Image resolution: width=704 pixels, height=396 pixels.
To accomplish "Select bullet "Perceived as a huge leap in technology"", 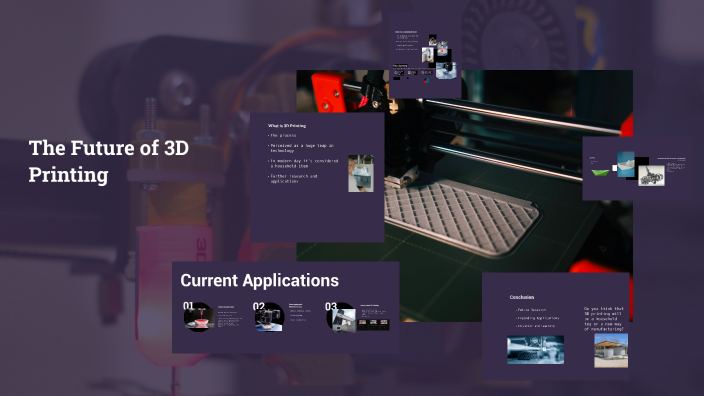I will (301, 148).
